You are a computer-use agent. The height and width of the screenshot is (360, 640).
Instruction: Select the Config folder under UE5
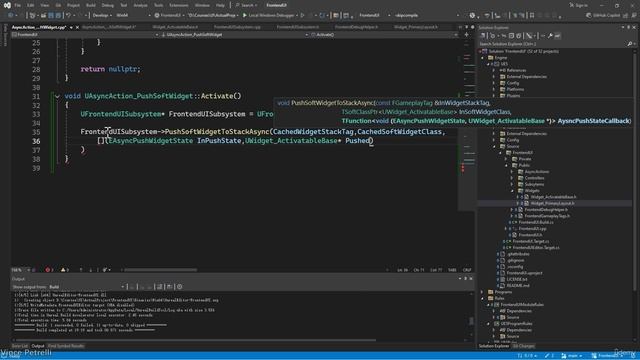click(513, 83)
